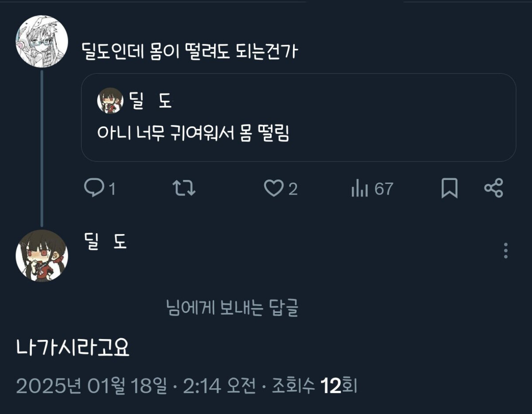Select the reply text 나가시라고요
The height and width of the screenshot is (414, 532).
pos(73,348)
